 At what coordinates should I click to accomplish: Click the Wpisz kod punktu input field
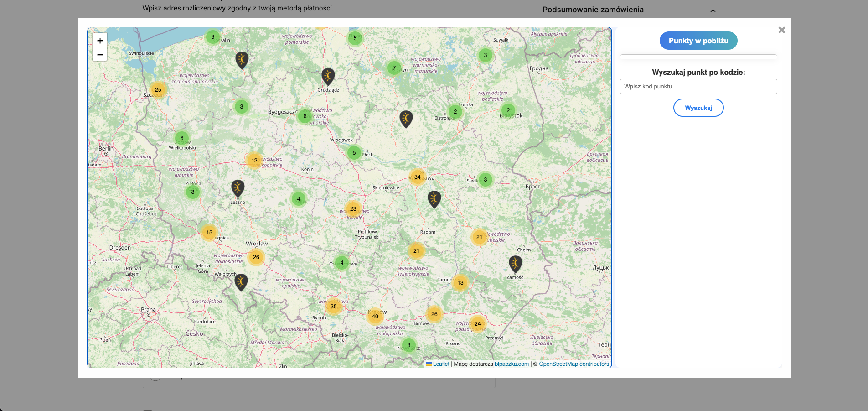[698, 86]
